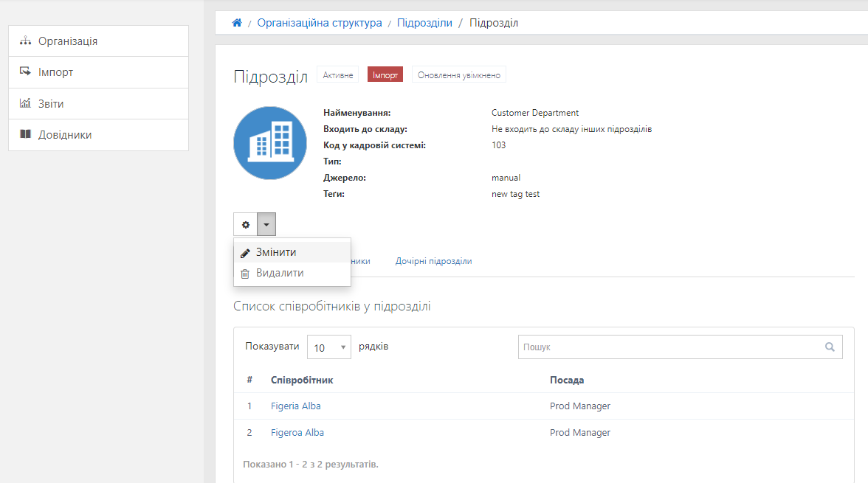Viewport: 868px width, 483px height.
Task: Click the trash icon next to Видалити
Action: click(245, 274)
